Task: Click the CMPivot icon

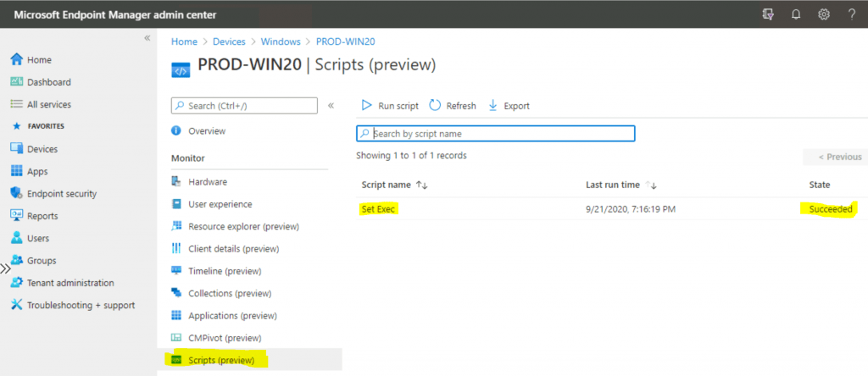Action: (x=176, y=338)
